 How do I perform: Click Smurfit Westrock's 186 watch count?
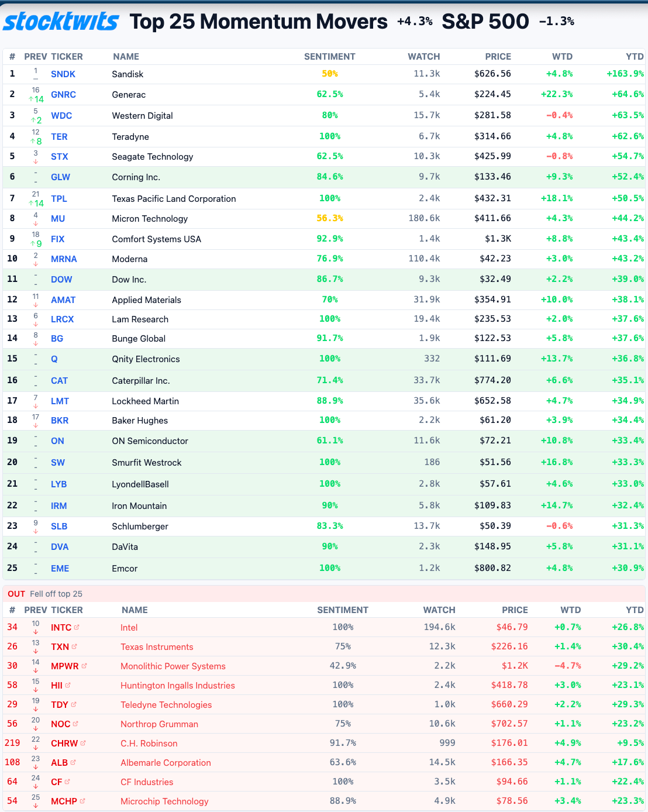pos(432,463)
